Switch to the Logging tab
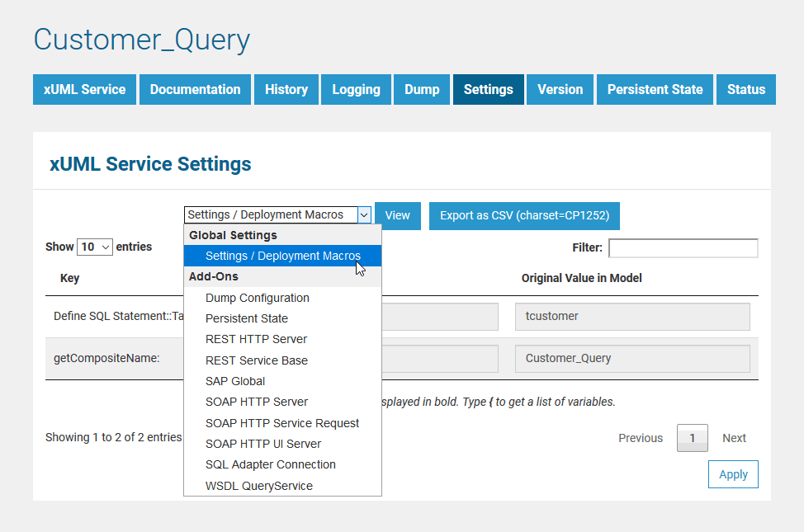 tap(355, 89)
